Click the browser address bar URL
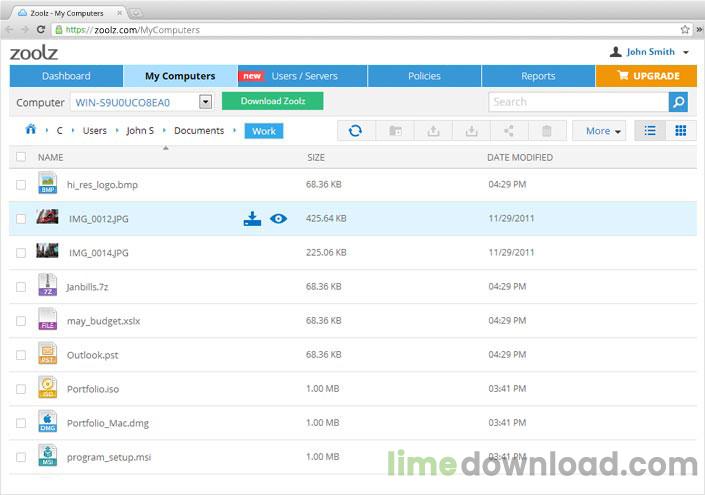Screen dimensions: 705x495 click(133, 30)
